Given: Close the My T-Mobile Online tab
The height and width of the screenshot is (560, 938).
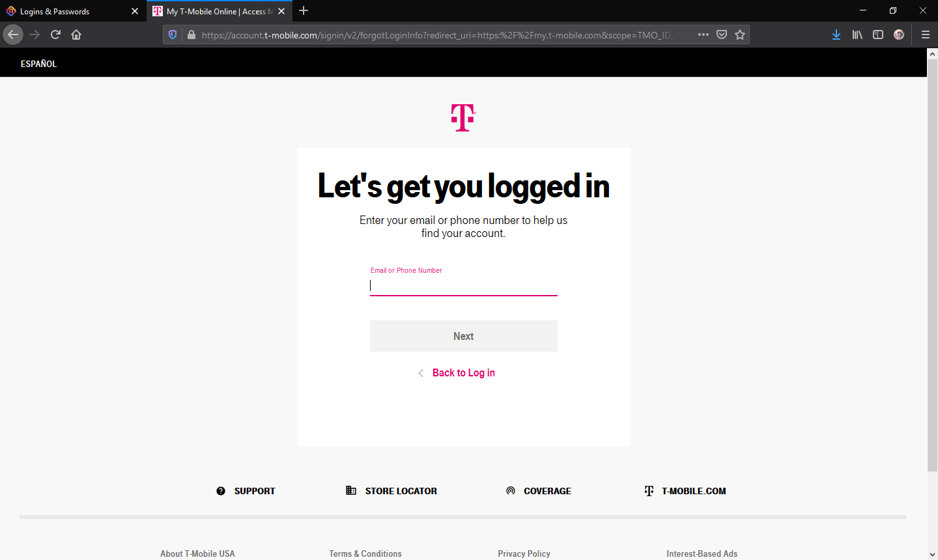Looking at the screenshot, I should (281, 11).
